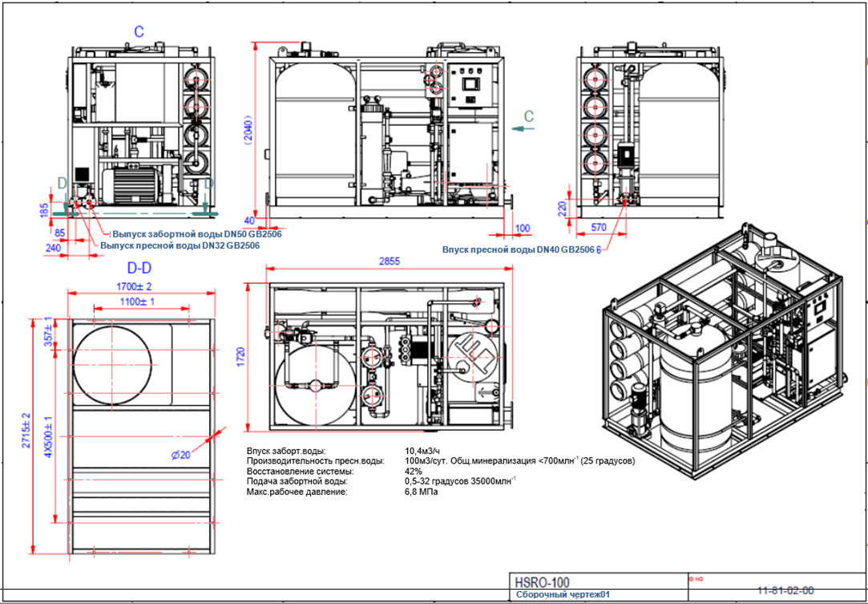Click the DN50 GB2506 seawater outlet annotation
Screen dimensions: 868x604
(x=196, y=233)
